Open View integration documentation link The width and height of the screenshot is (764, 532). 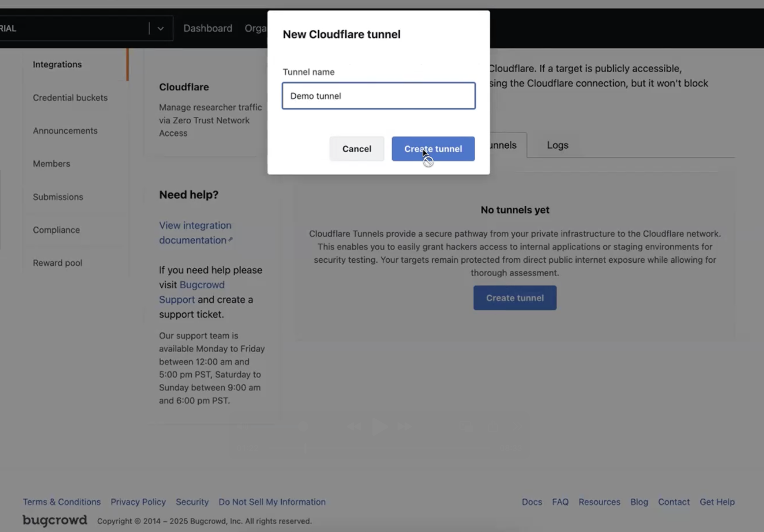(x=195, y=232)
